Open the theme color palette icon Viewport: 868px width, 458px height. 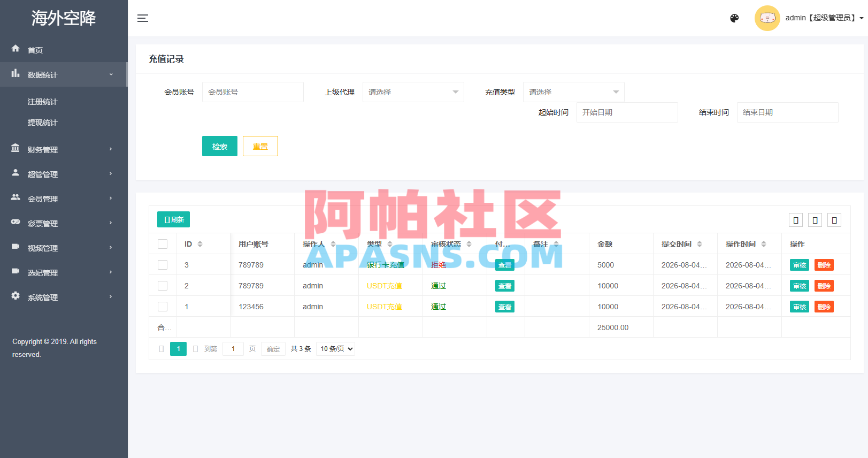pos(734,18)
